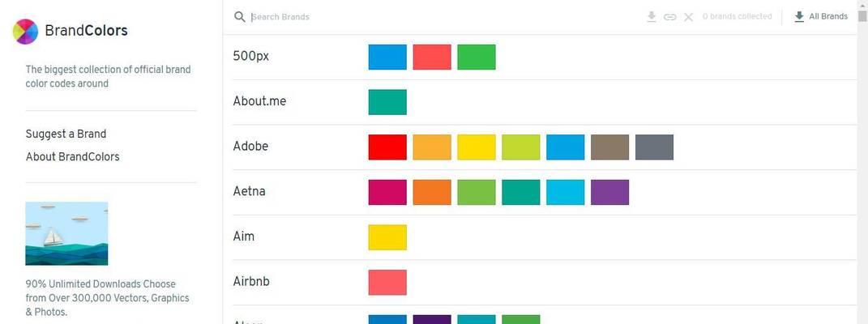Image resolution: width=868 pixels, height=324 pixels.
Task: Click the sailboat advertisement thumbnail
Action: click(66, 233)
